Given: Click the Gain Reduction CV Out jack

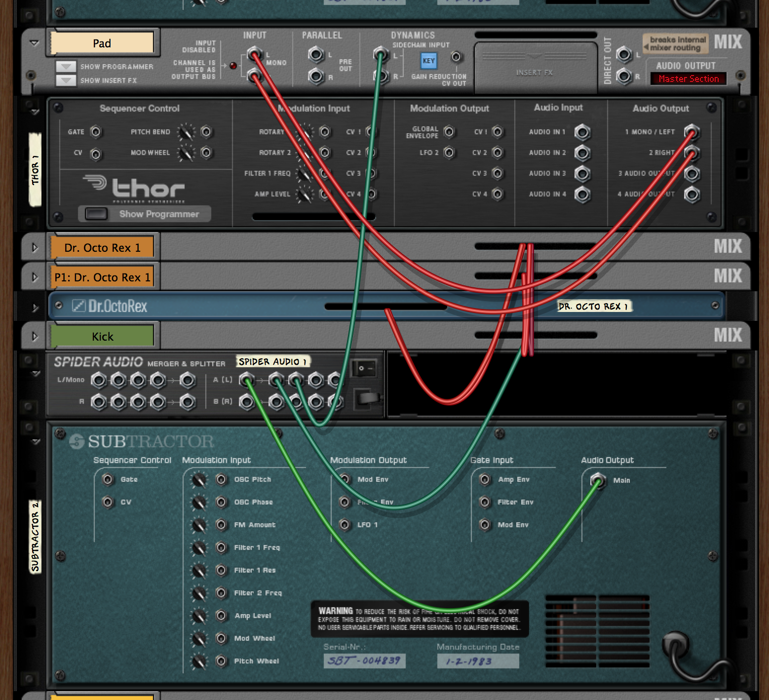Looking at the screenshot, I should point(457,57).
